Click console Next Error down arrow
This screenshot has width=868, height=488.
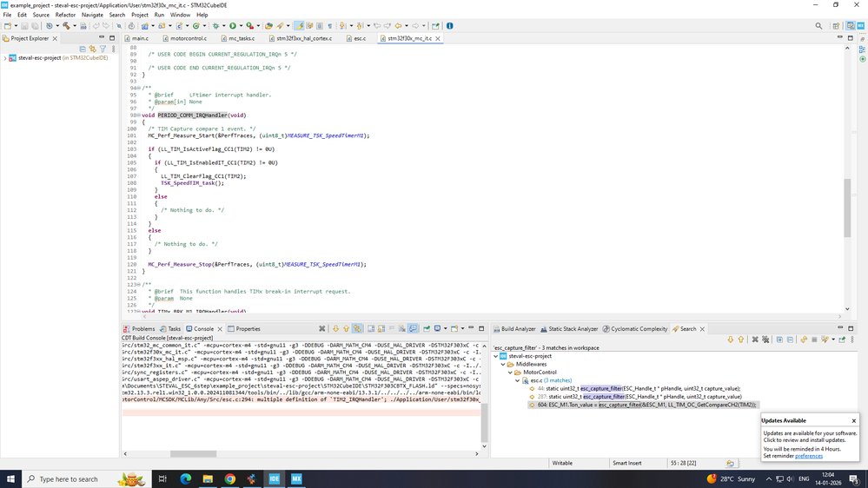[335, 328]
